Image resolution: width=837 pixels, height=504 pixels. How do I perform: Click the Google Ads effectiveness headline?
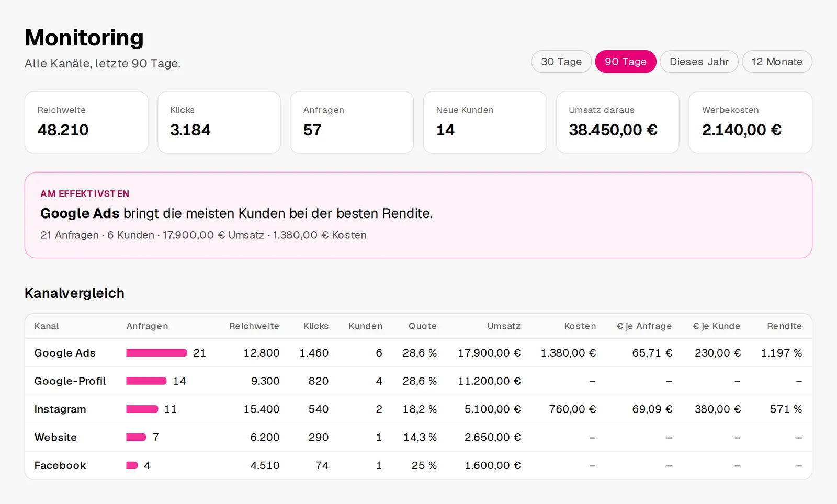pos(236,213)
